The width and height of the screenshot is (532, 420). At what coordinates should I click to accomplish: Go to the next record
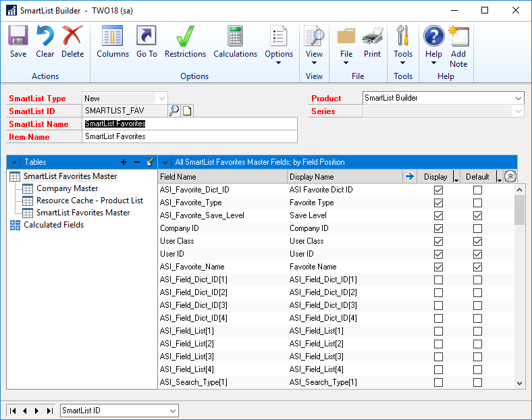coord(36,411)
